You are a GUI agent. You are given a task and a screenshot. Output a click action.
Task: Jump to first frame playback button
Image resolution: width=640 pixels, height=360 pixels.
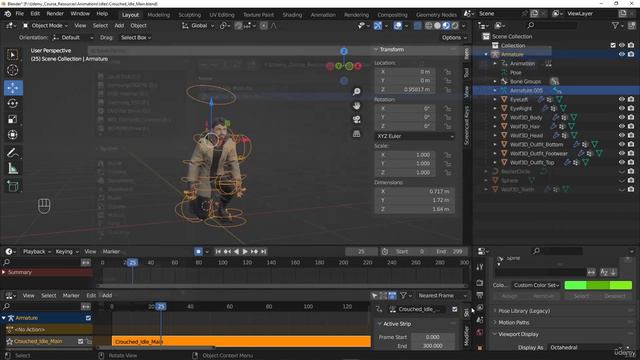[x=218, y=251]
